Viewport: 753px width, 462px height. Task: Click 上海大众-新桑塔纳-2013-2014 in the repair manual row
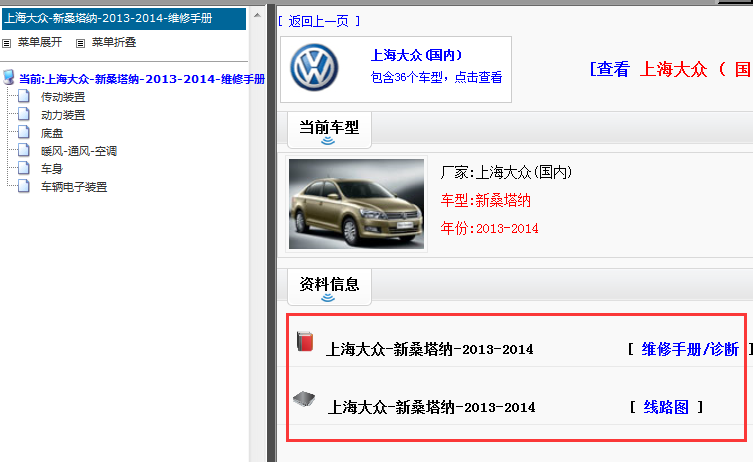[430, 349]
